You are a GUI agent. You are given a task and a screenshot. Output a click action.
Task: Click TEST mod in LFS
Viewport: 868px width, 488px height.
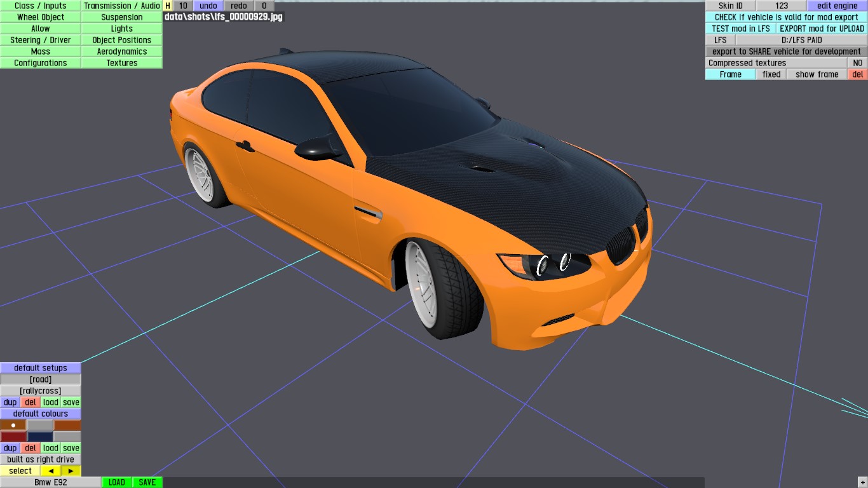[x=741, y=29]
